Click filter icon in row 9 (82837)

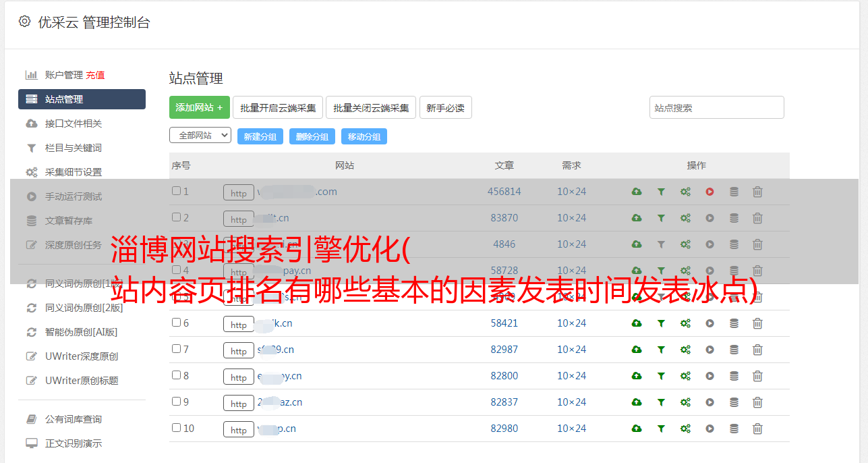pyautogui.click(x=661, y=402)
